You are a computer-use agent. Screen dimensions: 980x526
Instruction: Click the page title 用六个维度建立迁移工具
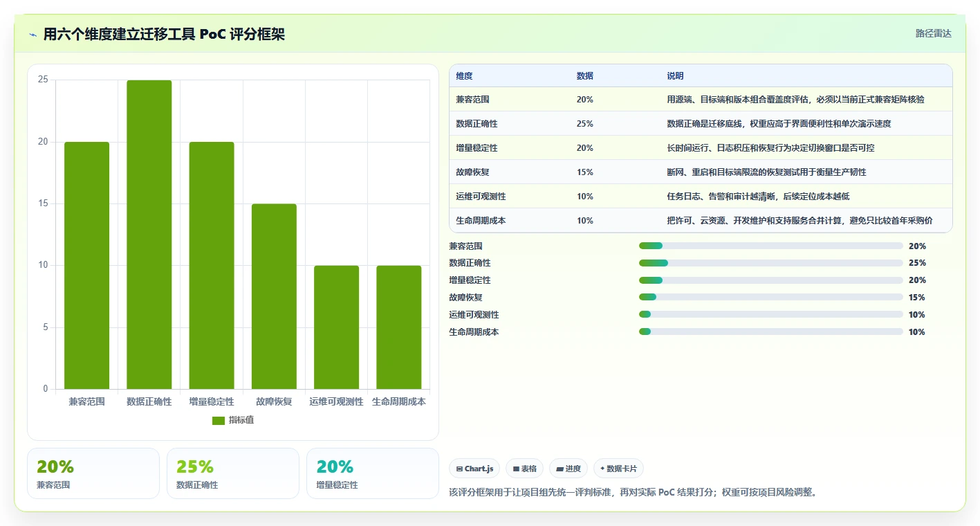164,35
